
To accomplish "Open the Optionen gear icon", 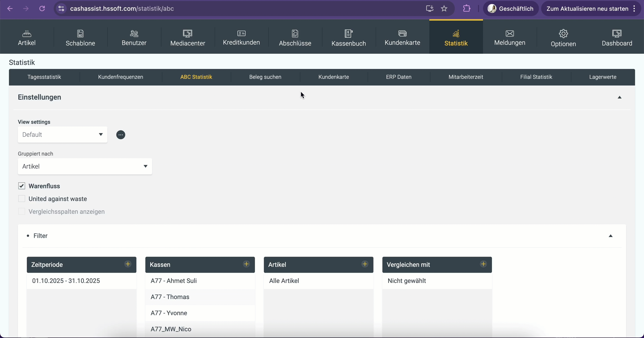I will [563, 34].
